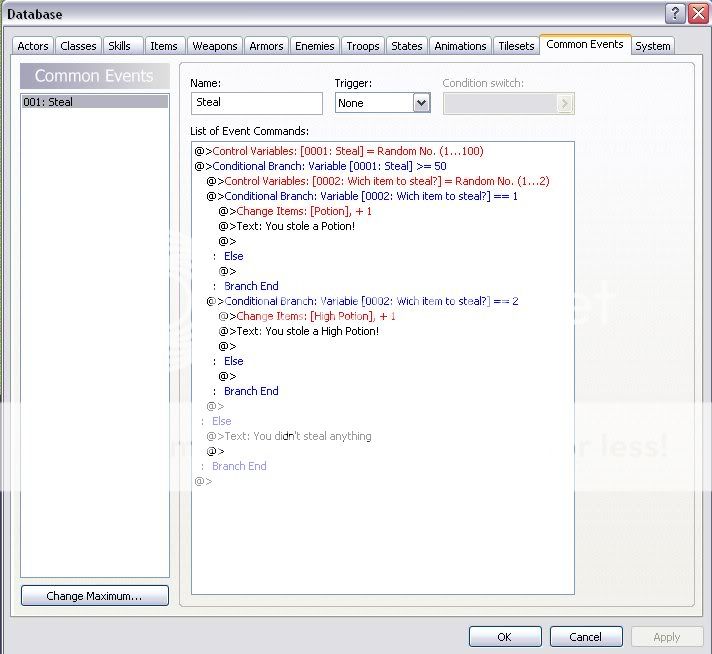
Task: Click the Help question mark icon
Action: click(675, 13)
